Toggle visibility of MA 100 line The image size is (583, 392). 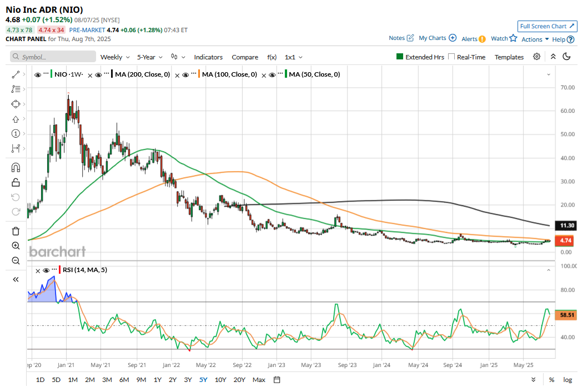point(185,75)
